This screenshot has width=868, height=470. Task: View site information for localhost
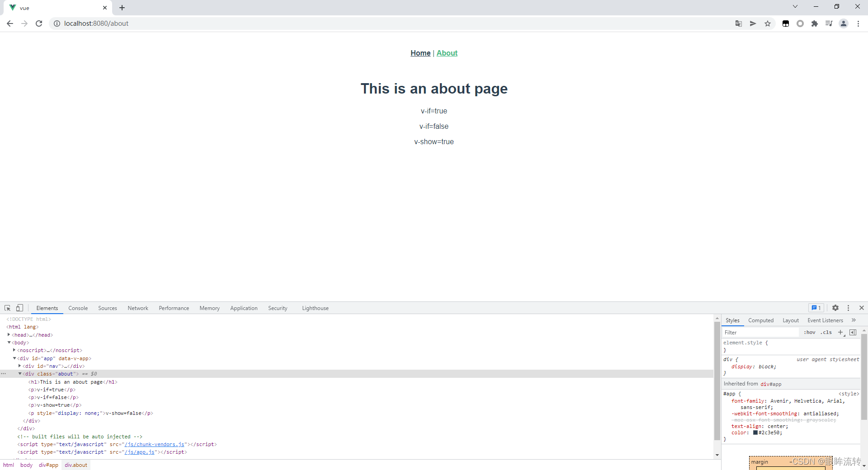tap(57, 23)
